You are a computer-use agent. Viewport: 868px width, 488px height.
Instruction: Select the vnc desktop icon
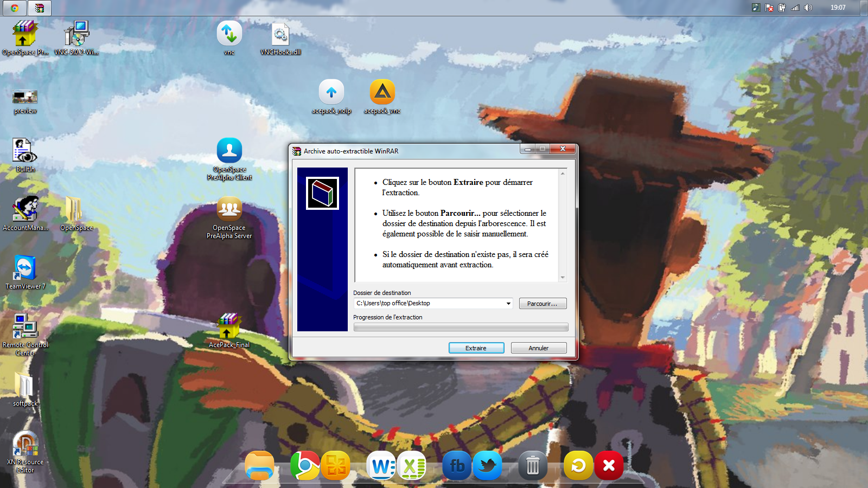click(229, 38)
